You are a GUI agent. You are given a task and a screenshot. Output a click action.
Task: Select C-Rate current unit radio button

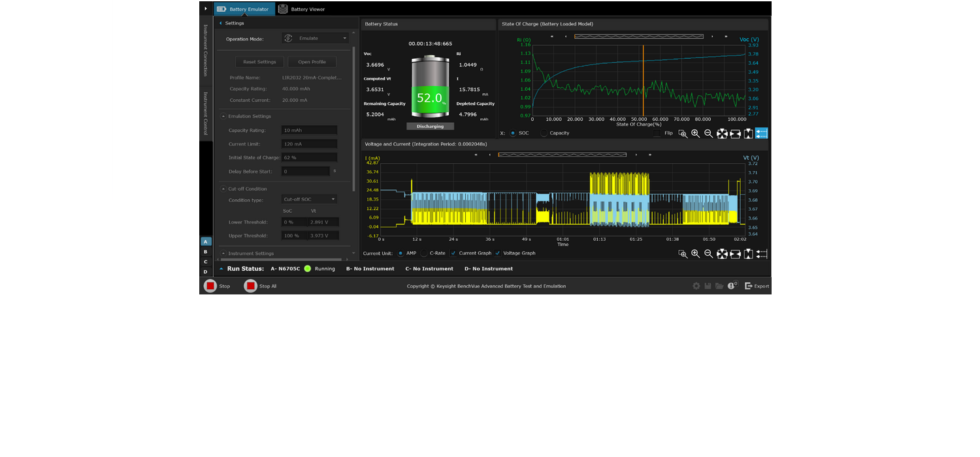(423, 253)
